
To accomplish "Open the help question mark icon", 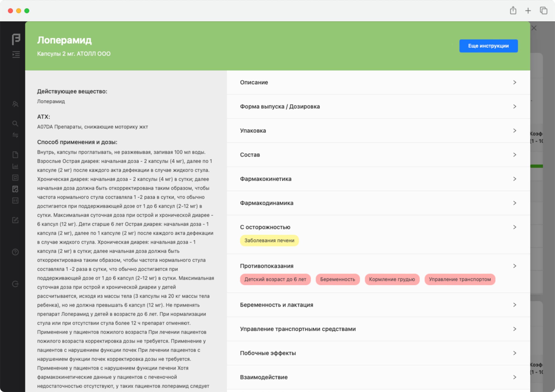I will coord(15,252).
